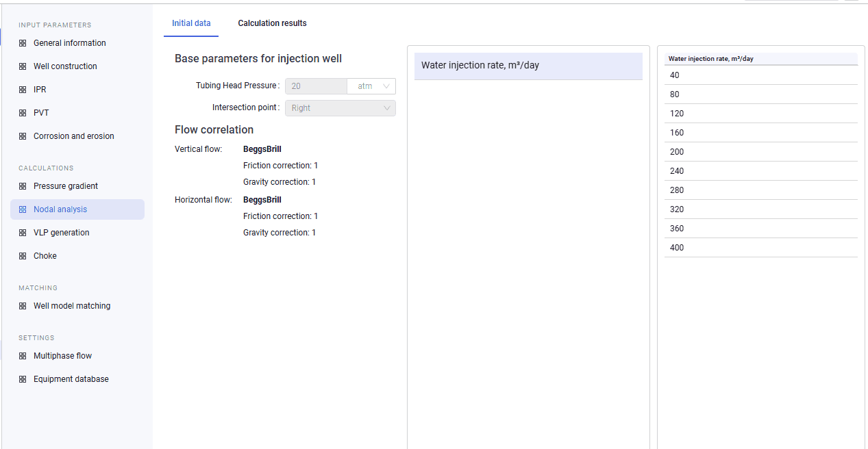Click the Tubing Head Pressure value field
Screen dimensions: 868x449
pos(317,86)
